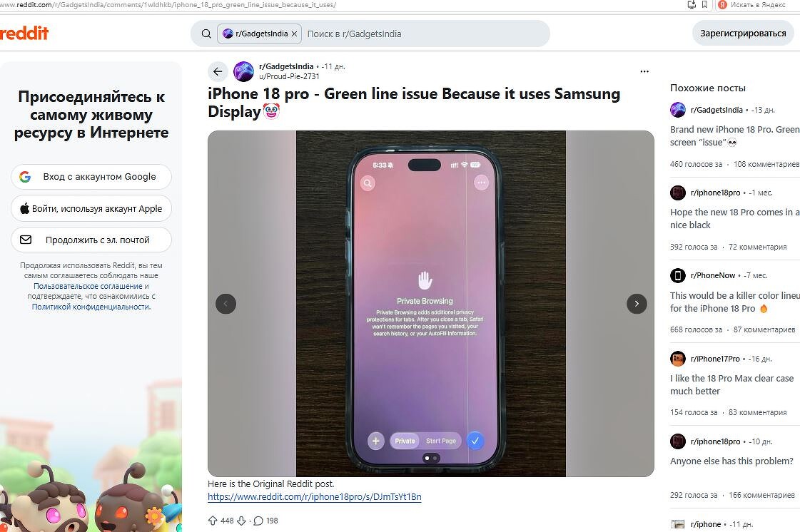Remove the r/GadgetsIndia search filter chip
The height and width of the screenshot is (532, 800).
(x=294, y=34)
